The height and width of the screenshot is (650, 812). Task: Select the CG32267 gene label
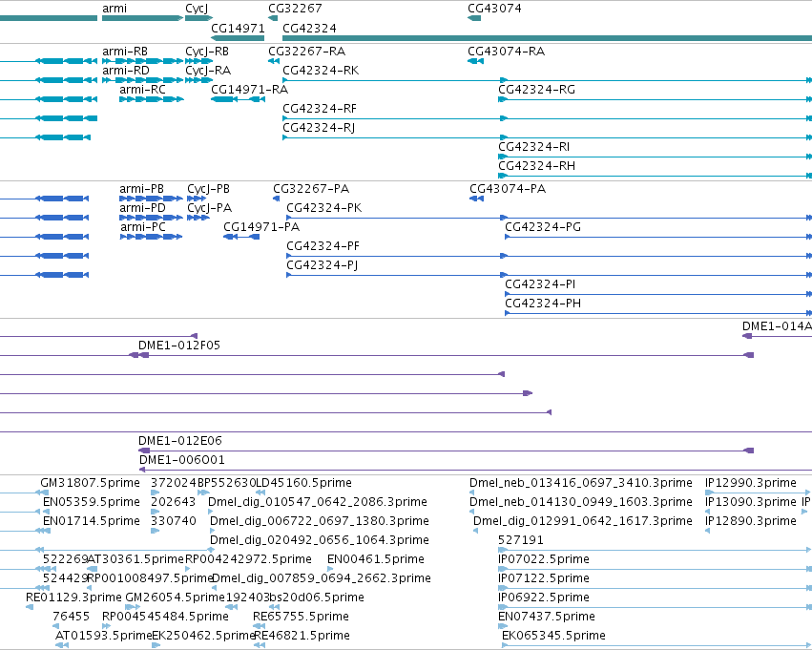tap(295, 9)
